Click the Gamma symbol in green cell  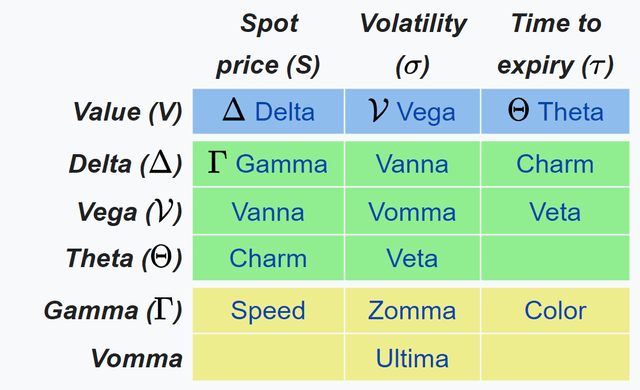218,162
